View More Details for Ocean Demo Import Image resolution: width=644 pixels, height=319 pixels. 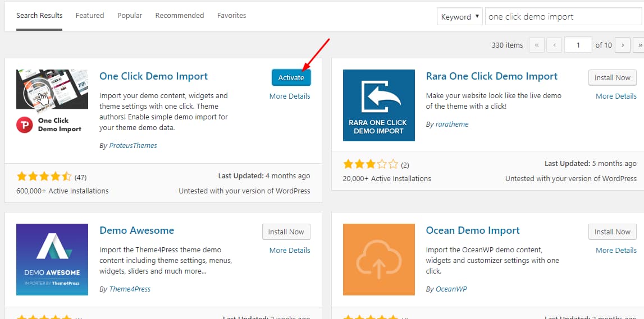(616, 250)
